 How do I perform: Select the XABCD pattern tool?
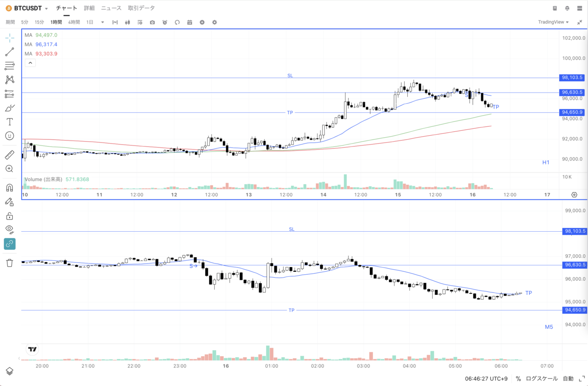coord(10,79)
